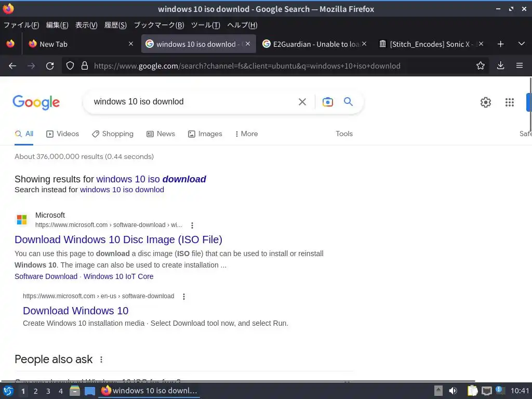Open the clipboard manager tray icon
Screen dimensions: 532x399
pos(472,391)
